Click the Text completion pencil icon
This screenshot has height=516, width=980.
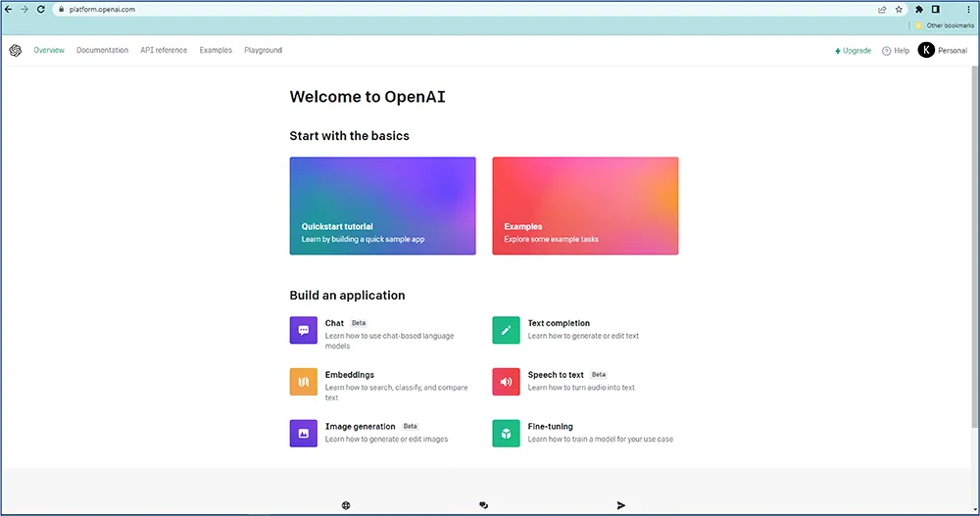coord(506,331)
